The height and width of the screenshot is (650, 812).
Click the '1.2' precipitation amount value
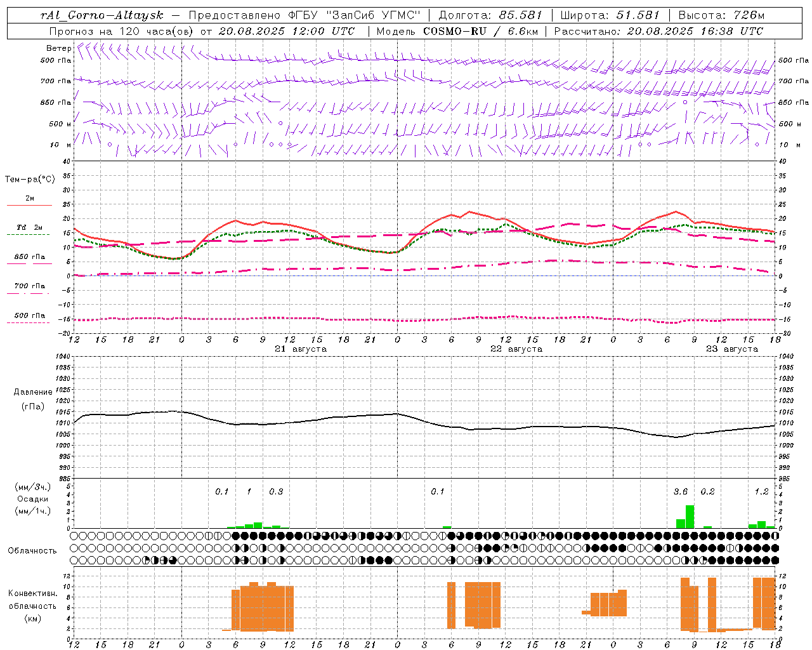tap(762, 492)
